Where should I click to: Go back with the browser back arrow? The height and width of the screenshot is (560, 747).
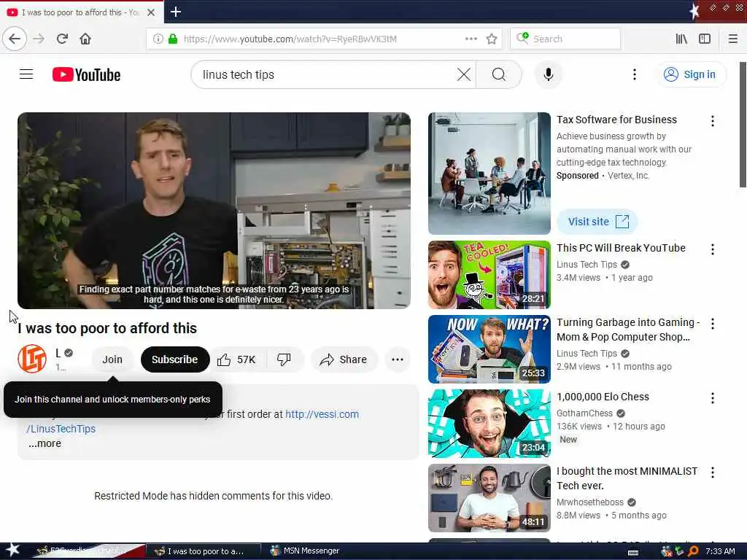click(15, 39)
